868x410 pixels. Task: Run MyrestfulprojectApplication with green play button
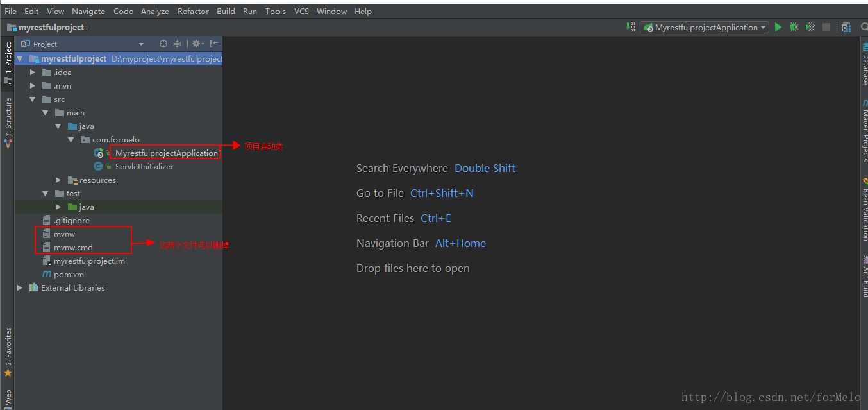point(778,27)
